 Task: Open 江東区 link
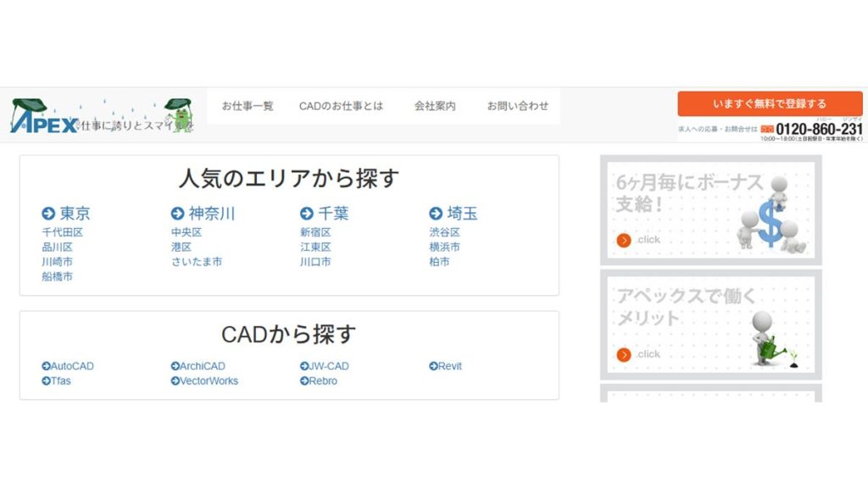point(315,247)
